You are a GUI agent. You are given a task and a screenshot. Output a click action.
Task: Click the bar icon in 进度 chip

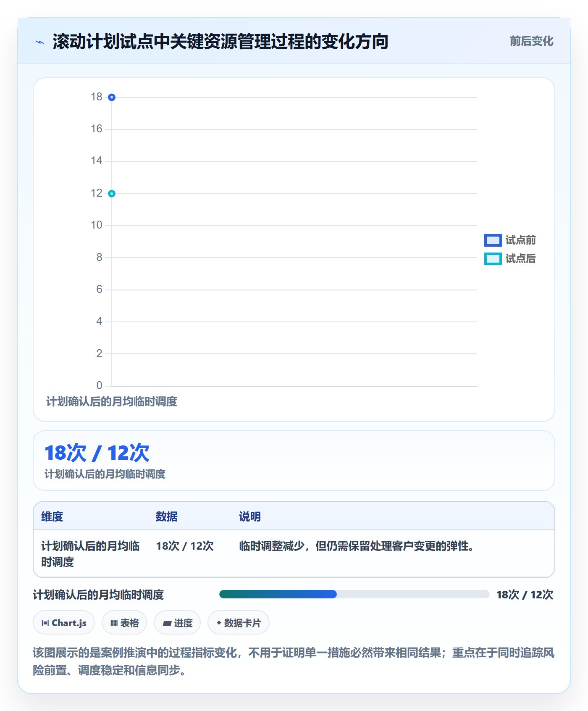point(167,623)
